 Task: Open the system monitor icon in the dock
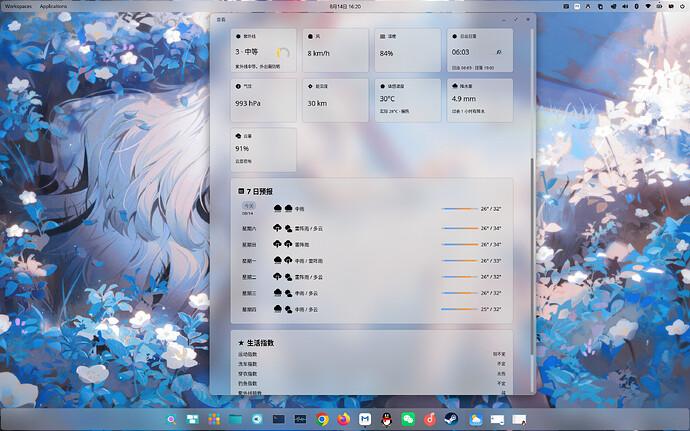[300, 420]
